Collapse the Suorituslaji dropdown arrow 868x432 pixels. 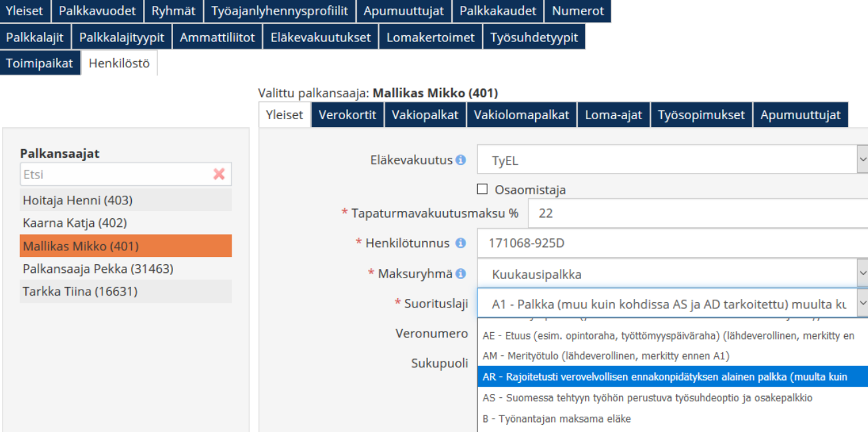tap(862, 304)
